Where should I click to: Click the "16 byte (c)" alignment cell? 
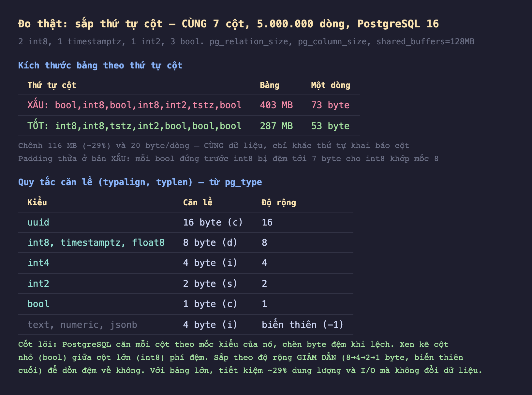coord(213,223)
